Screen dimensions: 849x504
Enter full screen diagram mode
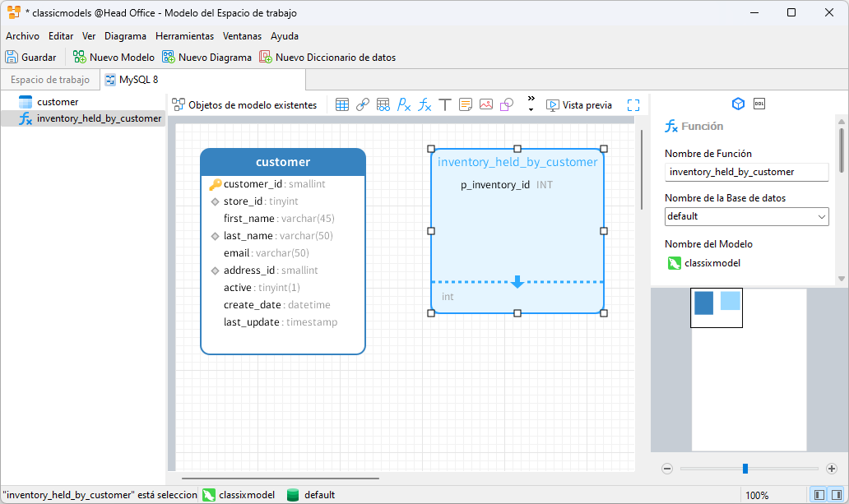click(633, 105)
